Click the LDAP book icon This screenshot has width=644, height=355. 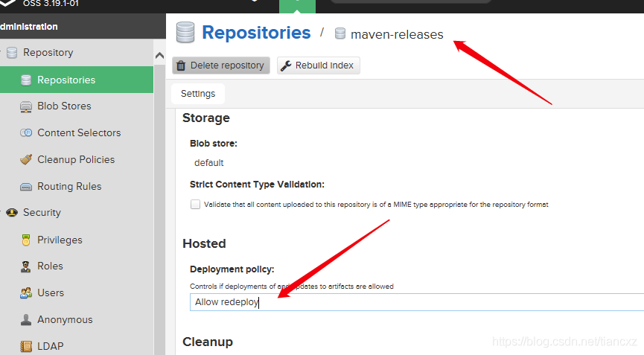coord(26,346)
